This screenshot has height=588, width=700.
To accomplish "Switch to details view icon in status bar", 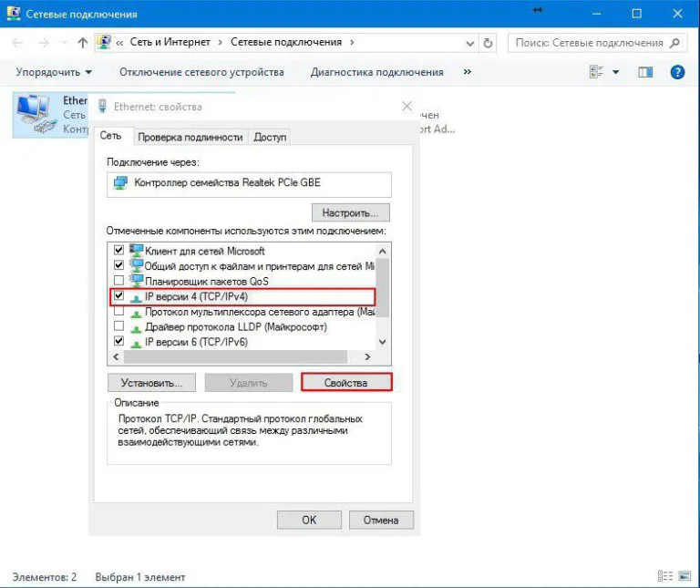I will [665, 576].
